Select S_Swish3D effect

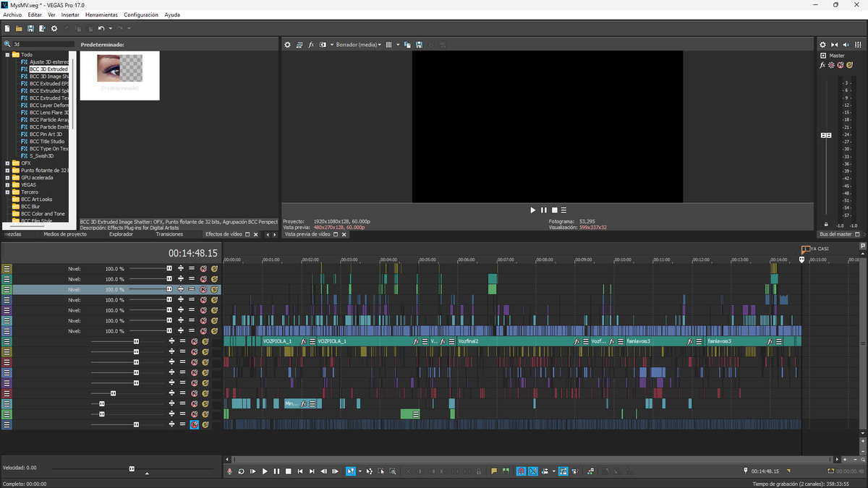point(41,155)
